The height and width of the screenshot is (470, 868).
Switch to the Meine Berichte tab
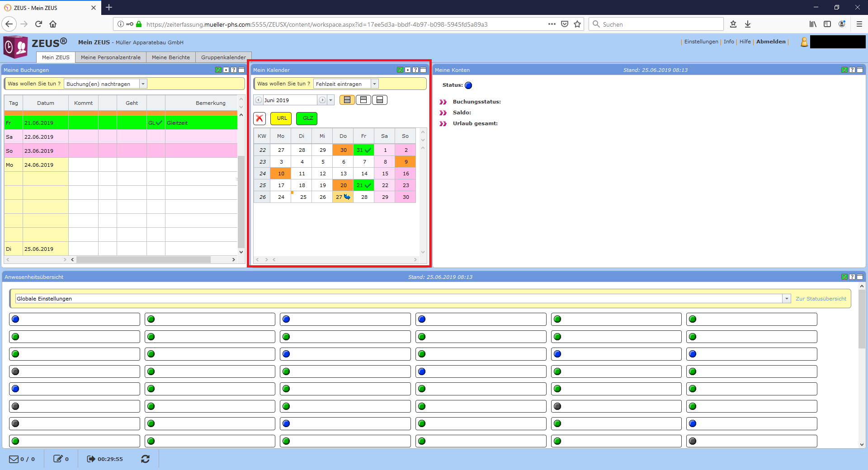170,57
